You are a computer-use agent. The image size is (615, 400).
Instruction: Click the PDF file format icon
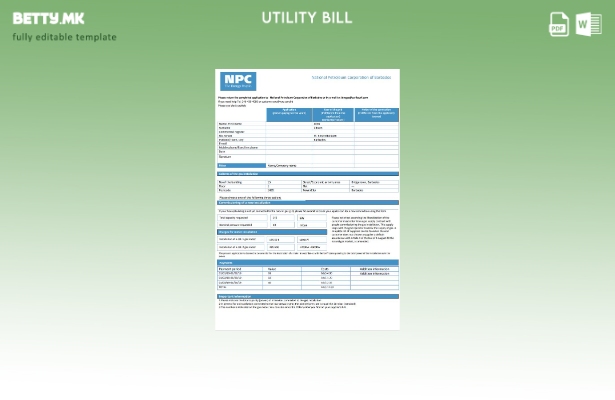pyautogui.click(x=560, y=25)
